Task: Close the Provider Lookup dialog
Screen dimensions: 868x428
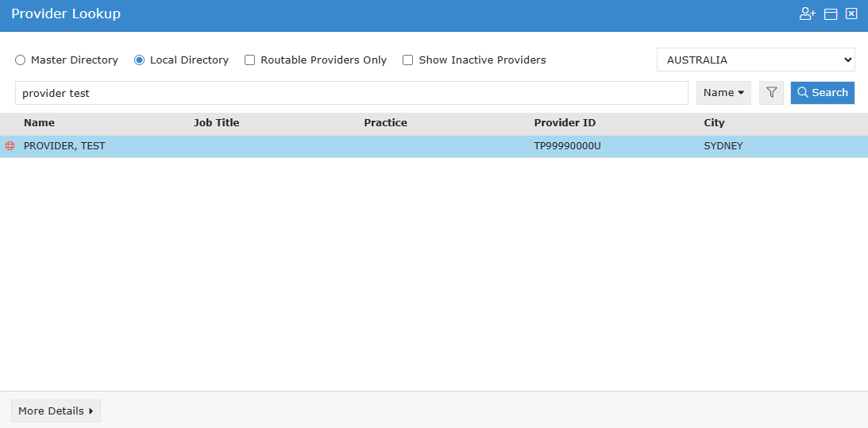Action: [851, 13]
